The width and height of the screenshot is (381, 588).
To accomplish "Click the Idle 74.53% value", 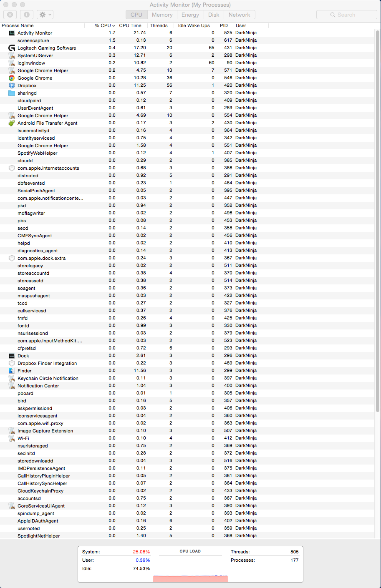I will [141, 568].
